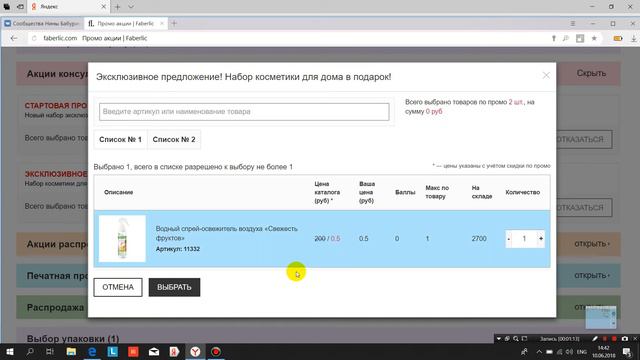The height and width of the screenshot is (360, 640).
Task: Go back with the browser back arrow
Action: [14, 38]
